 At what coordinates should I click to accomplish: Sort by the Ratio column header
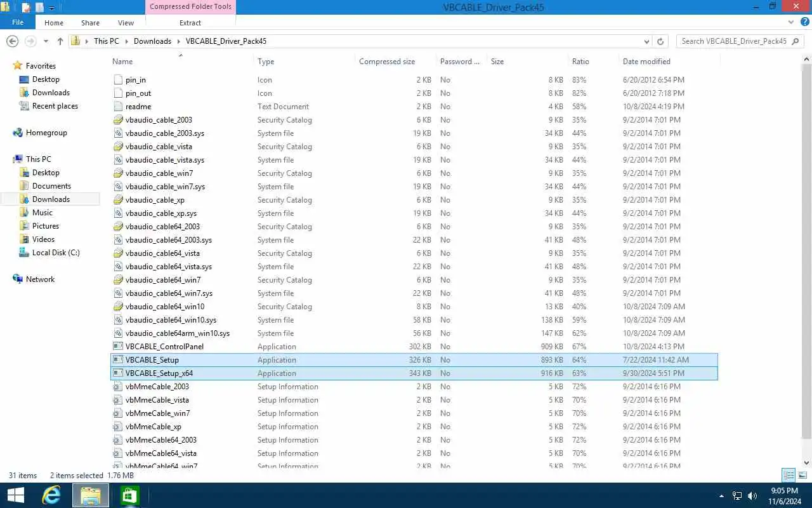[x=580, y=62]
